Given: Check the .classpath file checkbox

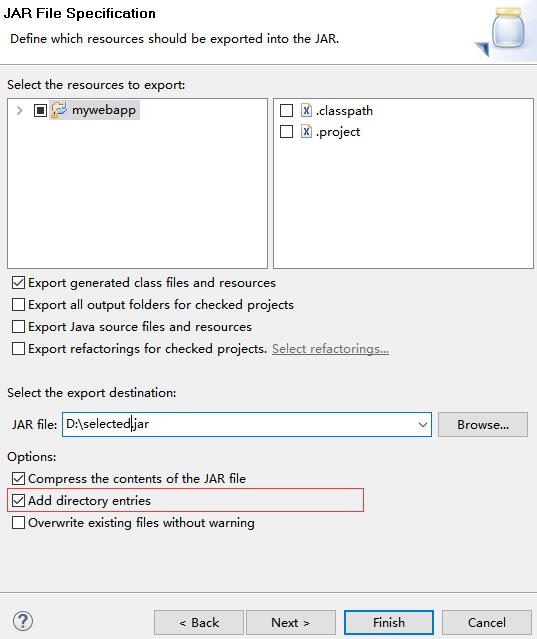Looking at the screenshot, I should pyautogui.click(x=286, y=110).
